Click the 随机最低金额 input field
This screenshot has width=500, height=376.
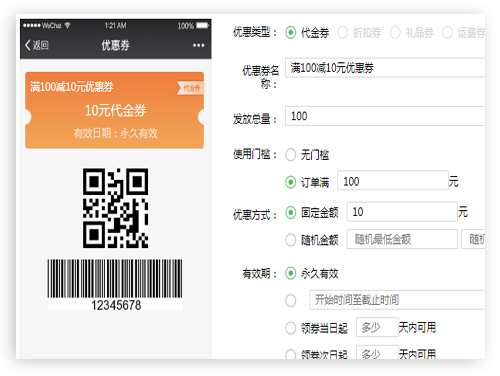(402, 239)
